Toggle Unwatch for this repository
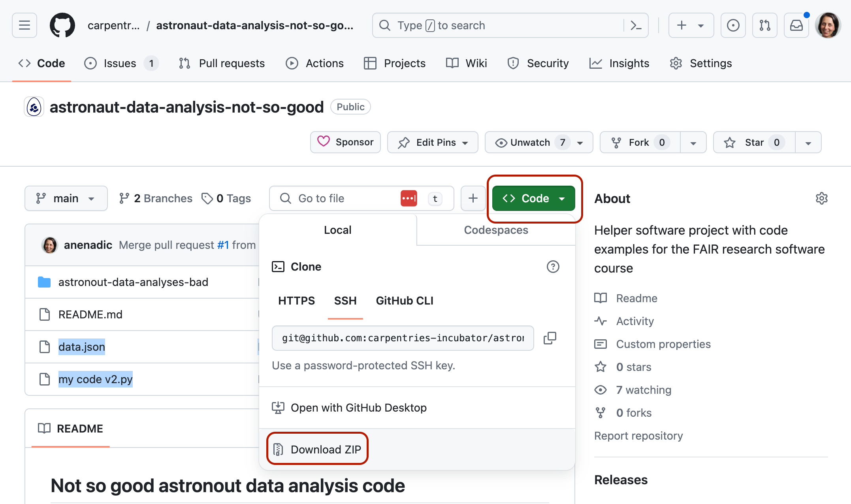 point(539,142)
